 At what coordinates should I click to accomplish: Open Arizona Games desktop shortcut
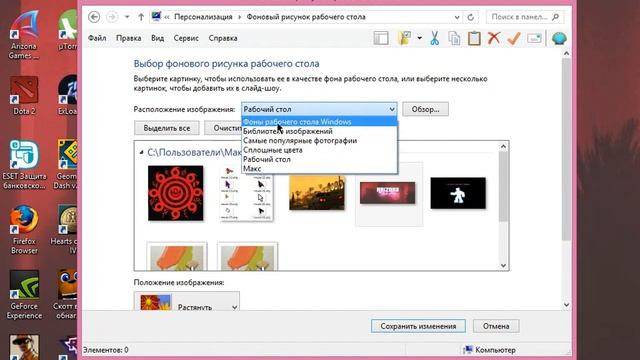[x=24, y=35]
